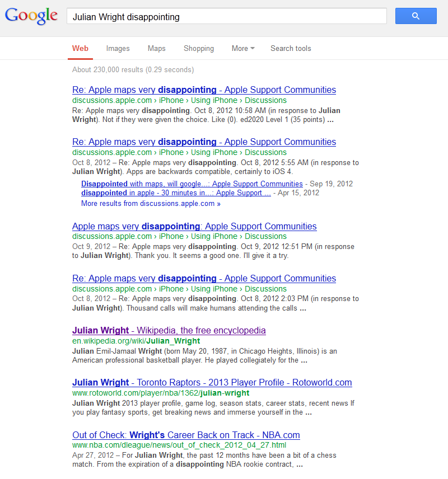Open 'disappointed in apple - 30 minutes in...' sublink
Image resolution: width=448 pixels, height=479 pixels.
click(176, 193)
